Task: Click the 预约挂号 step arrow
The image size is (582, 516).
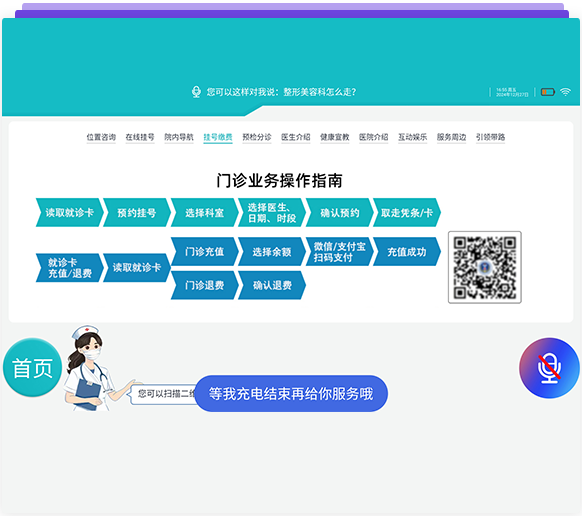Action: click(137, 213)
